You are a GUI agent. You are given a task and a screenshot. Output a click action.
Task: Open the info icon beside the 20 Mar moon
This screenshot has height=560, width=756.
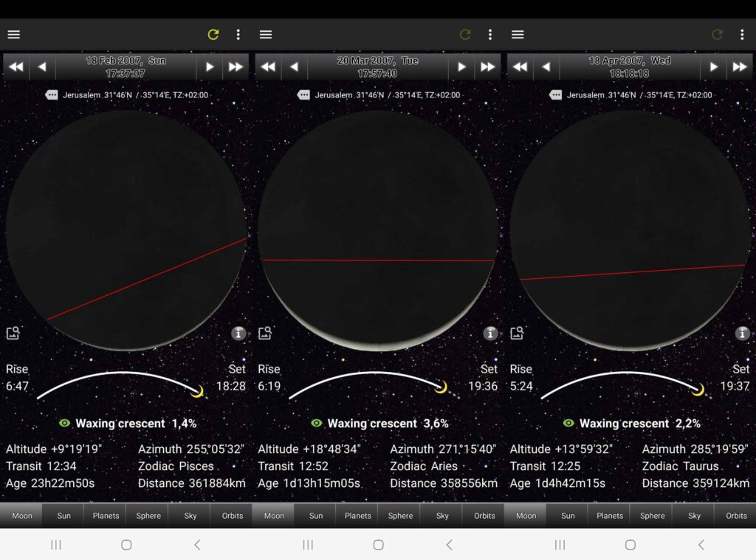point(490,333)
